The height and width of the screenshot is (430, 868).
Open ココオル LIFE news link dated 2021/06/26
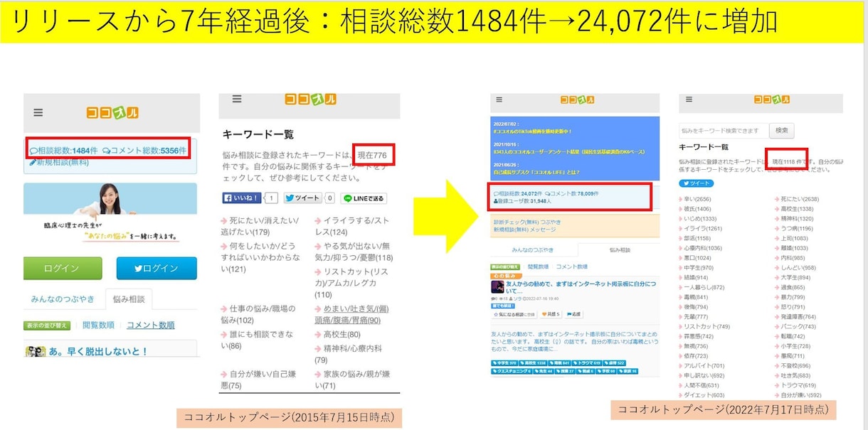pos(536,173)
